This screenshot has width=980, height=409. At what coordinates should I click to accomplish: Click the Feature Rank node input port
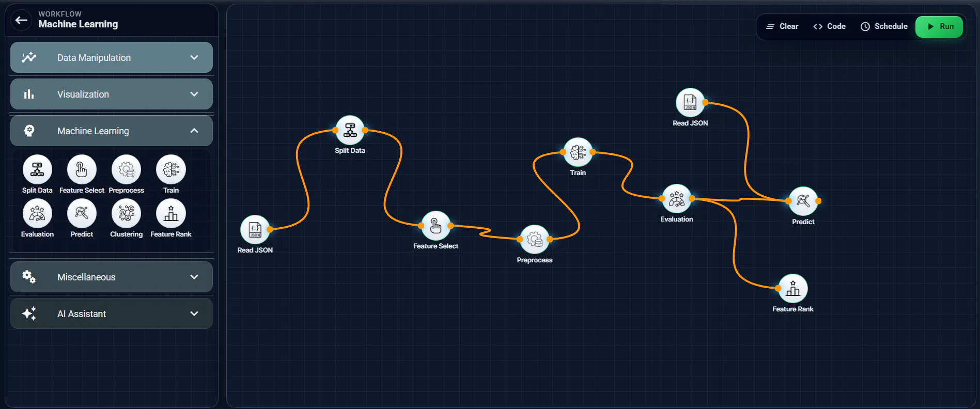pyautogui.click(x=779, y=288)
